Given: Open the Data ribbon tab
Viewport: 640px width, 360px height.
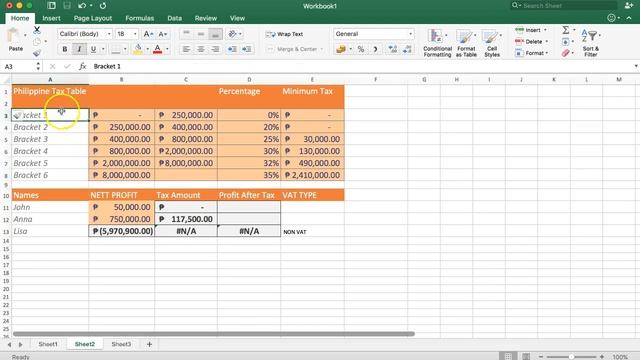Looking at the screenshot, I should tap(175, 18).
